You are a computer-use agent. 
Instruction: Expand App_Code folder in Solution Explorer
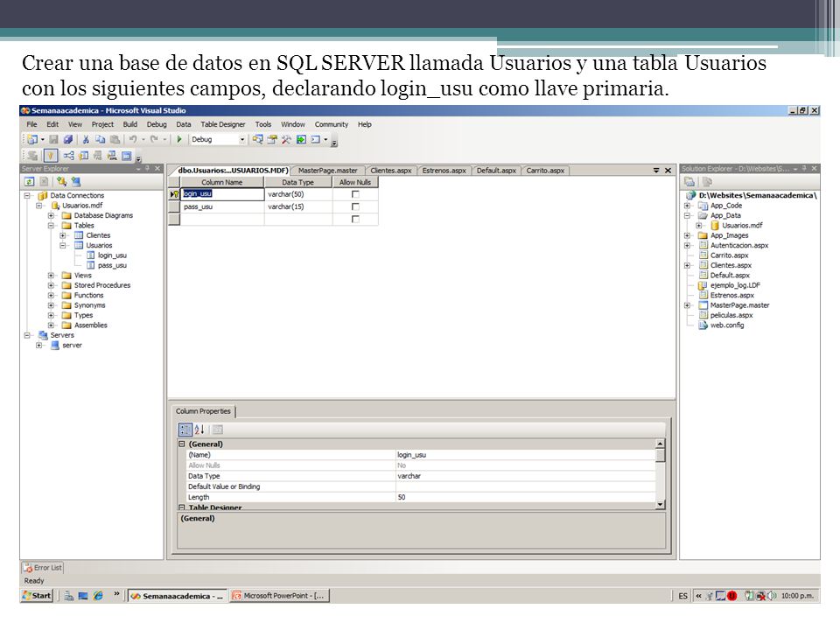pyautogui.click(x=688, y=206)
